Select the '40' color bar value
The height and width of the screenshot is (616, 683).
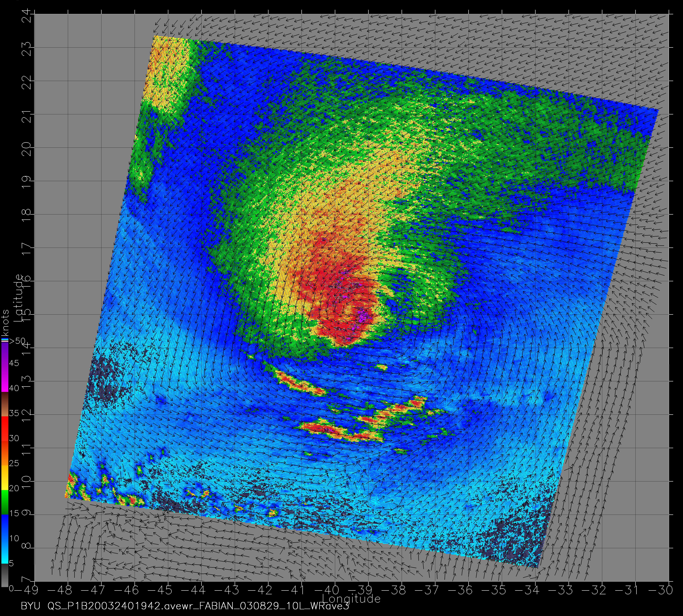pyautogui.click(x=14, y=388)
